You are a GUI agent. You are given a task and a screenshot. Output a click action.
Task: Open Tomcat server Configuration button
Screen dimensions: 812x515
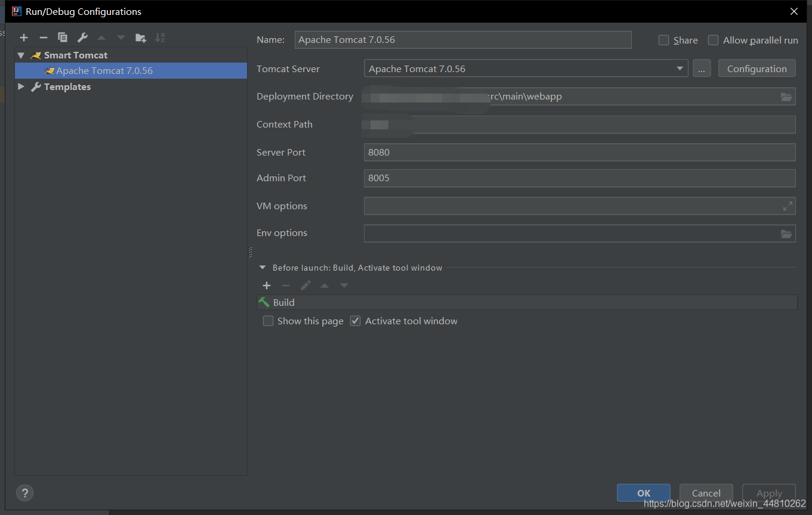(x=757, y=69)
